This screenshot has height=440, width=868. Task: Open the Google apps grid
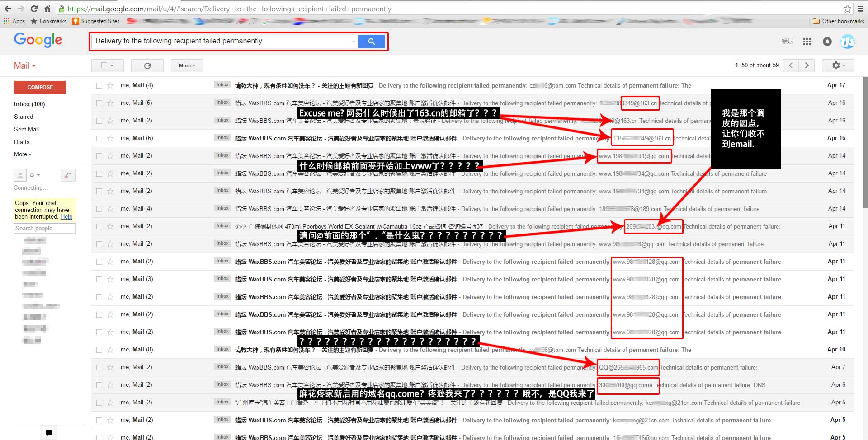[x=807, y=42]
